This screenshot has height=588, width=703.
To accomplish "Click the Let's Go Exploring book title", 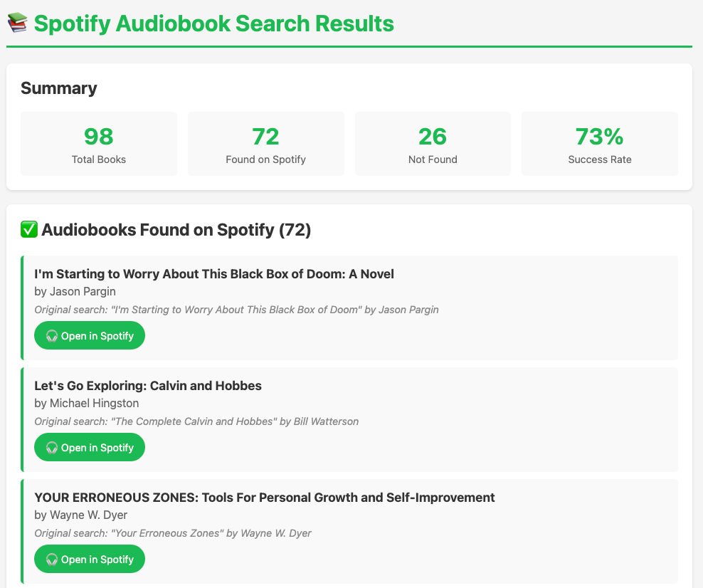I will coord(148,386).
